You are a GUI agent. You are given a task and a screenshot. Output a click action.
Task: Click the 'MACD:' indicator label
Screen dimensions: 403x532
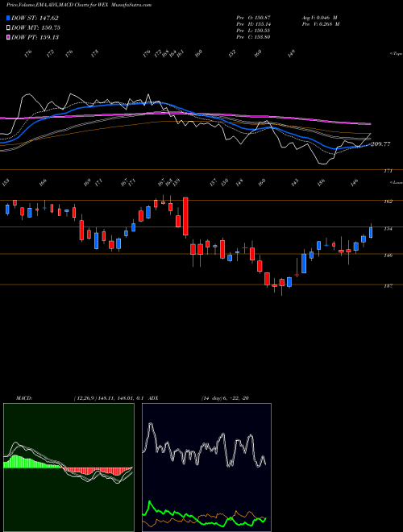[24, 398]
